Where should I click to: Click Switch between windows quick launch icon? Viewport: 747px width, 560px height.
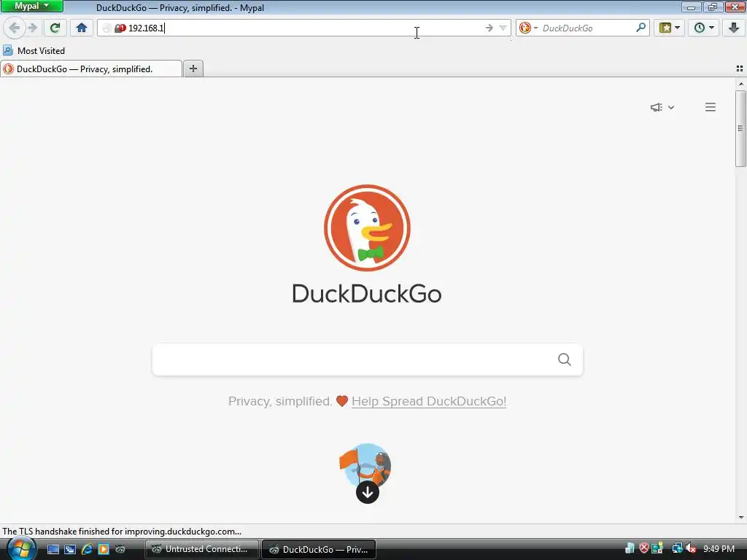pyautogui.click(x=69, y=549)
